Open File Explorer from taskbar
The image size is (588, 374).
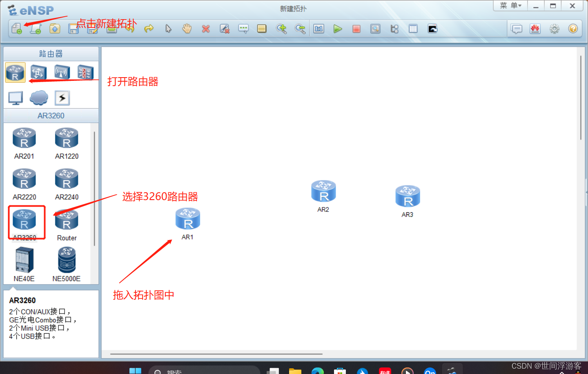coord(295,371)
